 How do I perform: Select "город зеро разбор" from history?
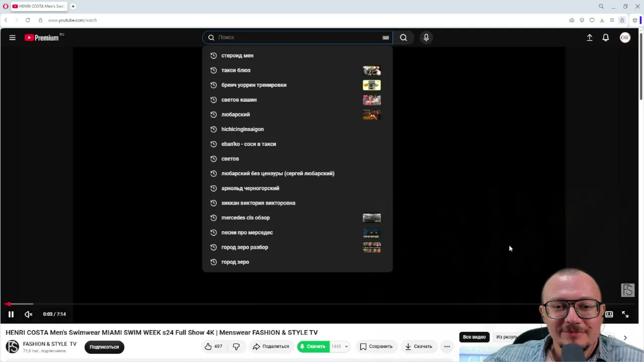[x=297, y=247]
